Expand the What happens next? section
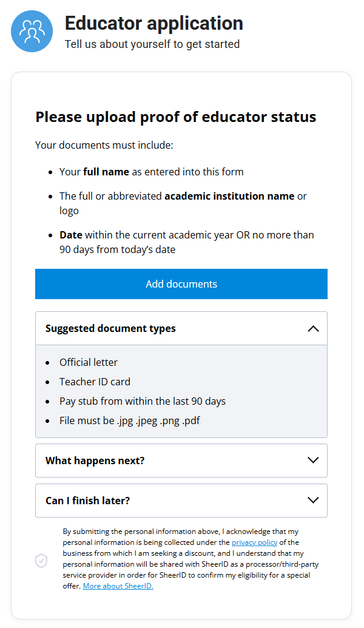 [x=181, y=461]
